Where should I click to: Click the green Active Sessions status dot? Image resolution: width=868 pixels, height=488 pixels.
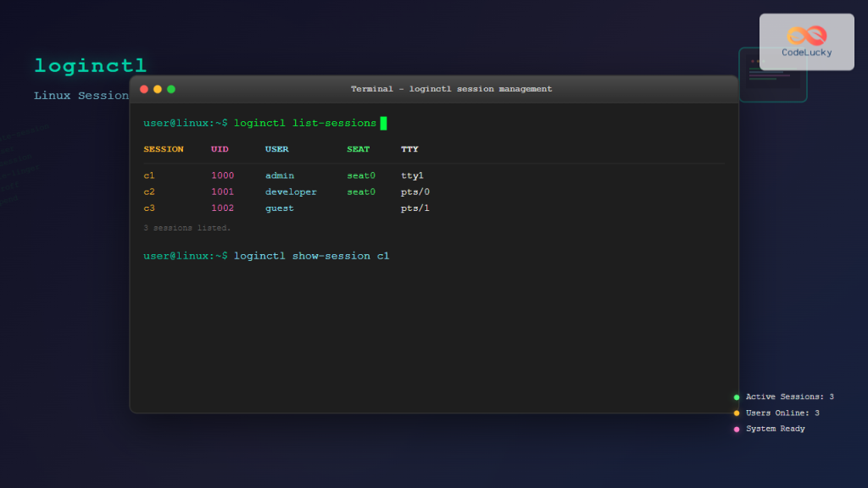pyautogui.click(x=736, y=396)
